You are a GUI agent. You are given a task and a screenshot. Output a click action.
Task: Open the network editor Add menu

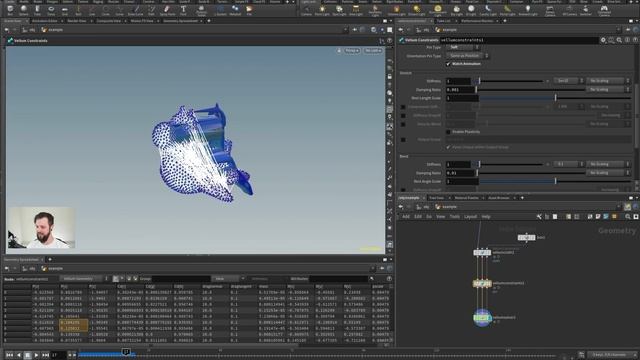coord(406,217)
